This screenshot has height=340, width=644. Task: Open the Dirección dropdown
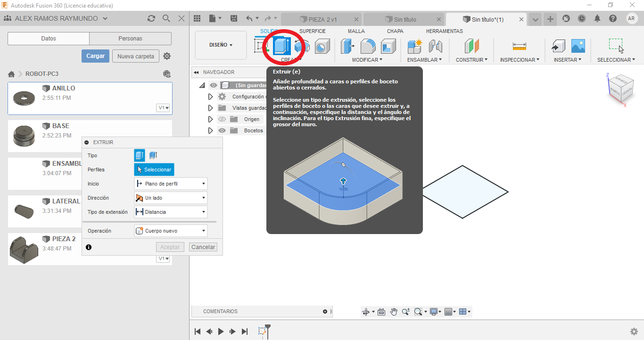pos(171,198)
